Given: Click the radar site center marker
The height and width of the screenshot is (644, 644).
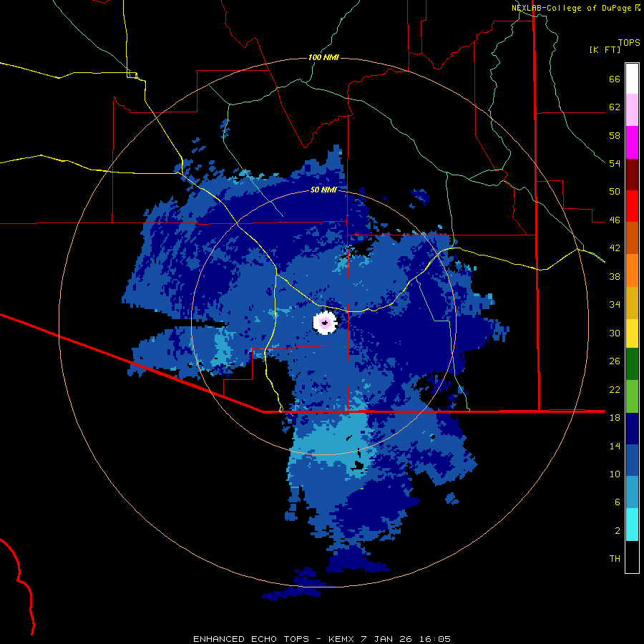Looking at the screenshot, I should [x=326, y=323].
